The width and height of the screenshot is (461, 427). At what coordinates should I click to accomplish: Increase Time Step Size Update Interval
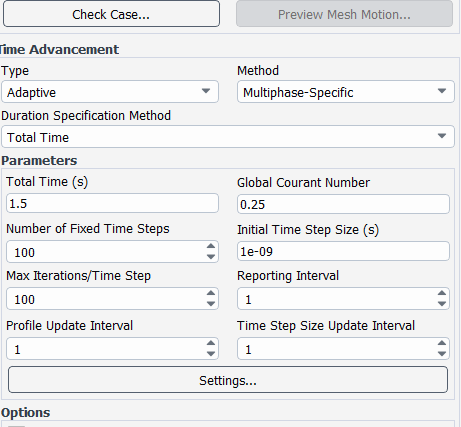pyautogui.click(x=442, y=343)
